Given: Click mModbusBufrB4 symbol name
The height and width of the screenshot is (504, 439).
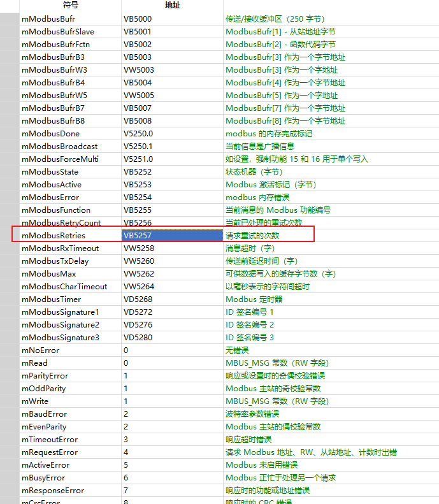Looking at the screenshot, I should pos(53,83).
